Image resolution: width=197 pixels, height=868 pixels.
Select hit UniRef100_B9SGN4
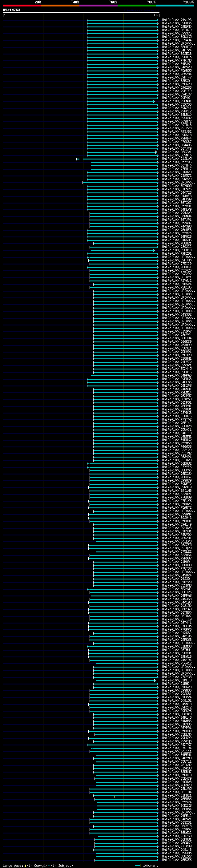[176, 514]
